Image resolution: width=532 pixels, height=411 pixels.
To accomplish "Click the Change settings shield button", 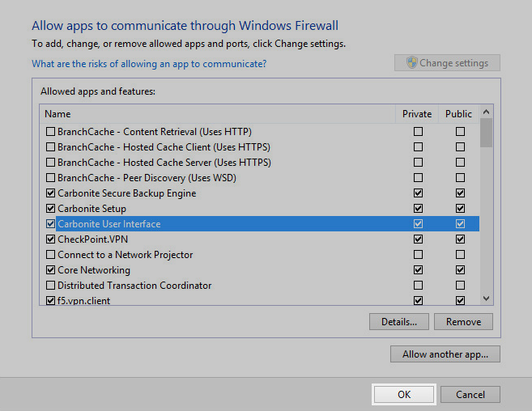I will click(x=447, y=63).
